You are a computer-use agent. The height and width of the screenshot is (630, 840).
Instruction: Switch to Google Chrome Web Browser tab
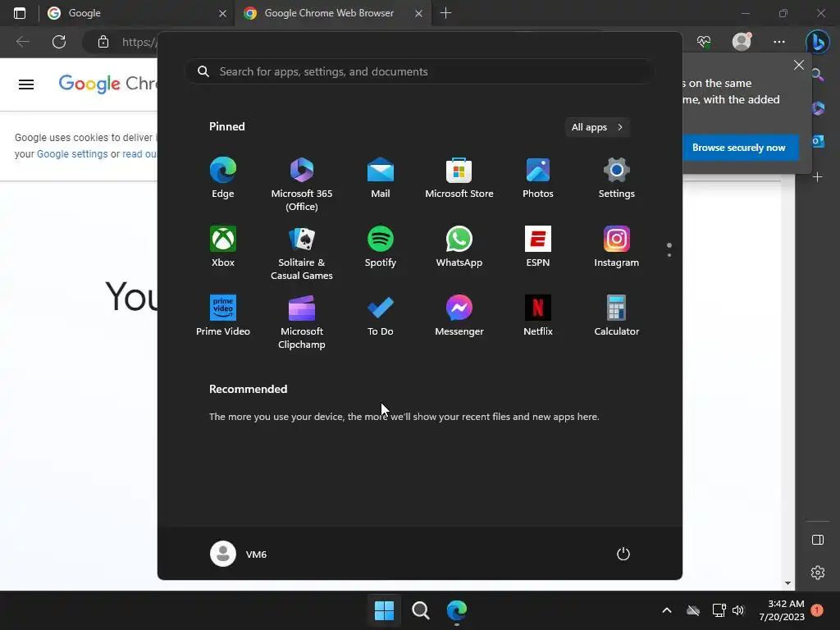point(329,13)
